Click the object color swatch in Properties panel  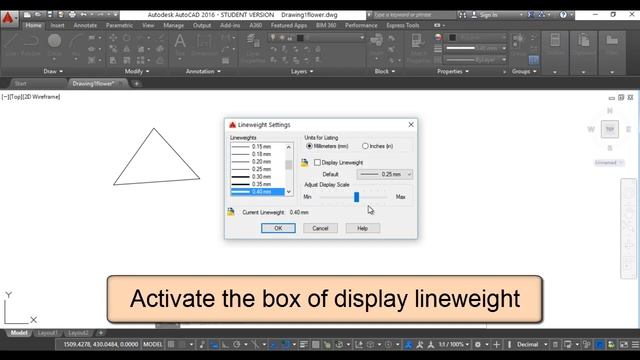[452, 38]
